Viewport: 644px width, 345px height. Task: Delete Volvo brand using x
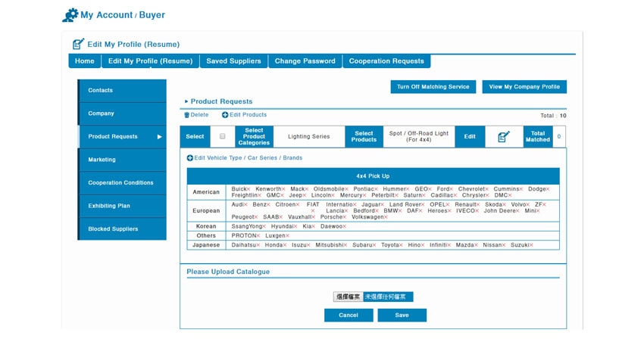click(528, 205)
